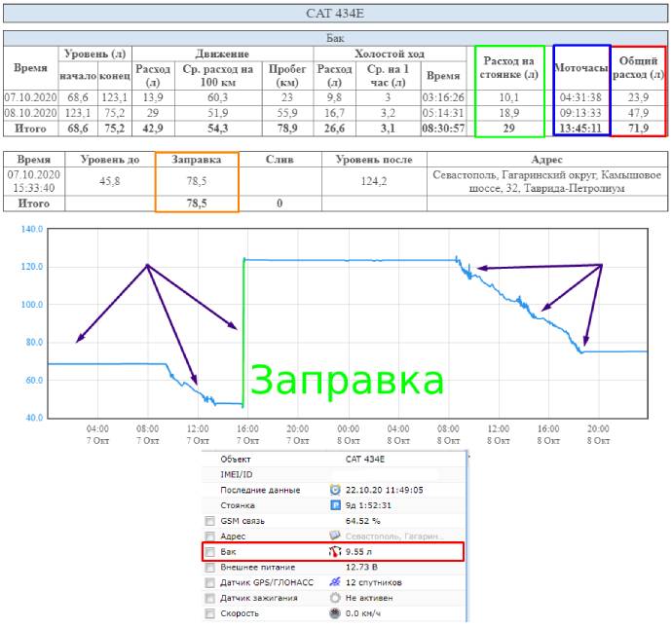The width and height of the screenshot is (672, 628).
Task: Click the clock icon beside Последние данные
Action: click(335, 490)
